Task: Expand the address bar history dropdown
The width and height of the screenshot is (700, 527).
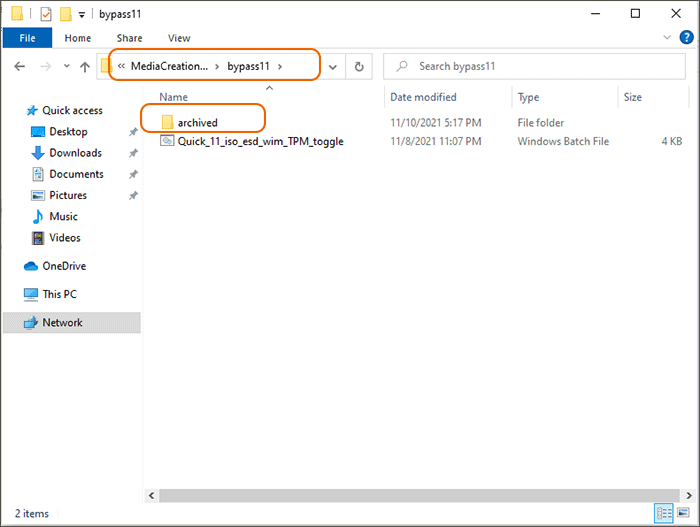Action: click(333, 67)
